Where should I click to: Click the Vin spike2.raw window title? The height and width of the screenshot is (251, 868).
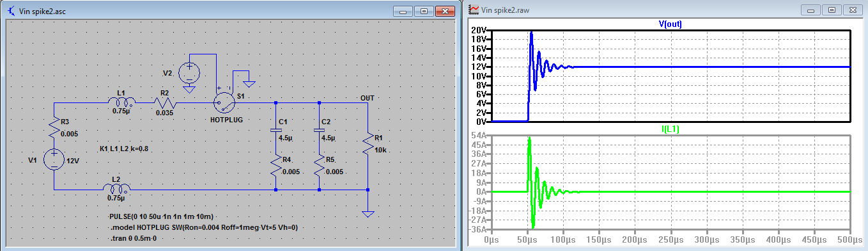pyautogui.click(x=504, y=10)
